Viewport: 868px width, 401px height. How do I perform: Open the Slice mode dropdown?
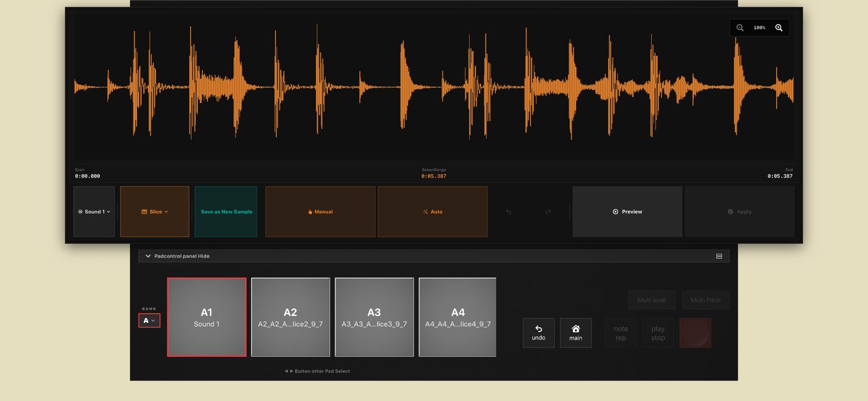pos(154,212)
